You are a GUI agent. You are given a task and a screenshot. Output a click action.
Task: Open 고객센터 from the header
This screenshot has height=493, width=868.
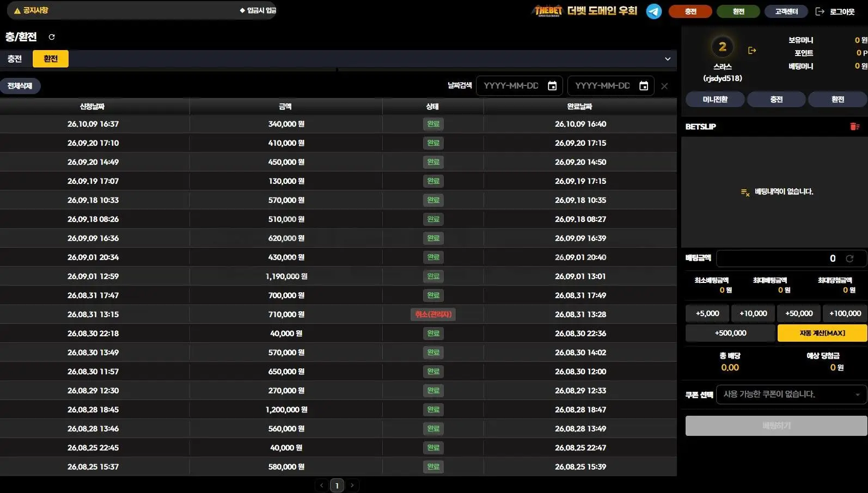coord(786,11)
